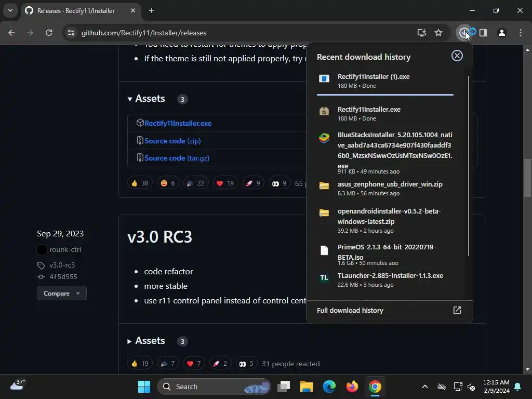Bookmark this page with the star icon
Screen dimensions: 532x399
tap(438, 33)
